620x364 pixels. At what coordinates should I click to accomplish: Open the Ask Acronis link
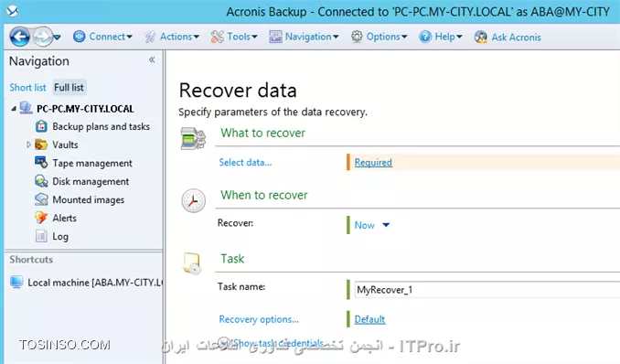pyautogui.click(x=516, y=37)
